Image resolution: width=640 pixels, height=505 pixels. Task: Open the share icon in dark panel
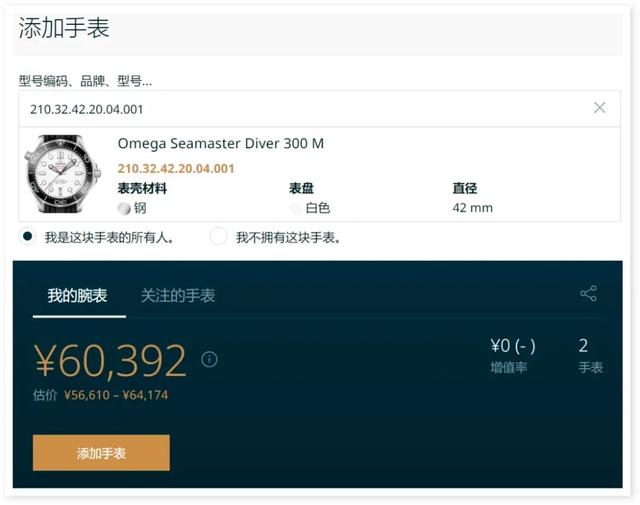coord(588,294)
